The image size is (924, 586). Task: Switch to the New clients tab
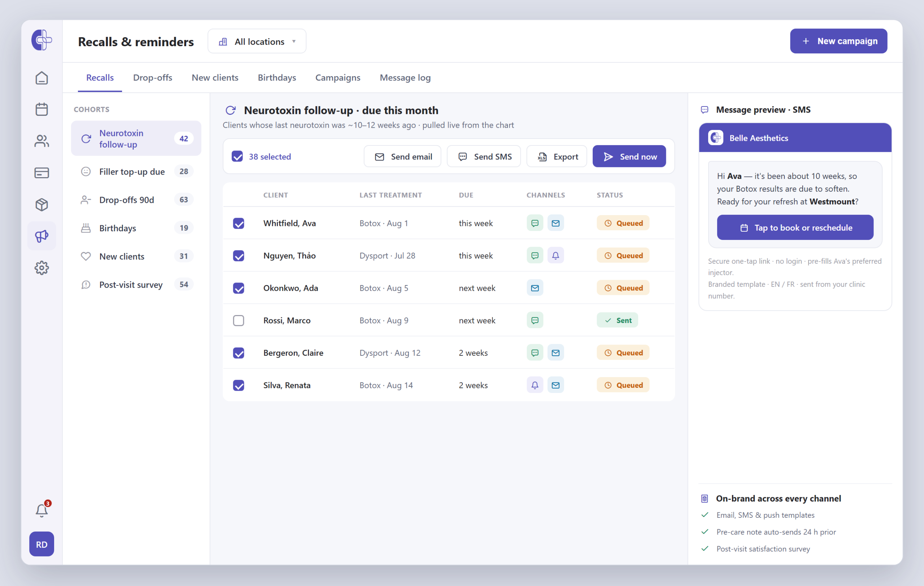[x=215, y=78]
